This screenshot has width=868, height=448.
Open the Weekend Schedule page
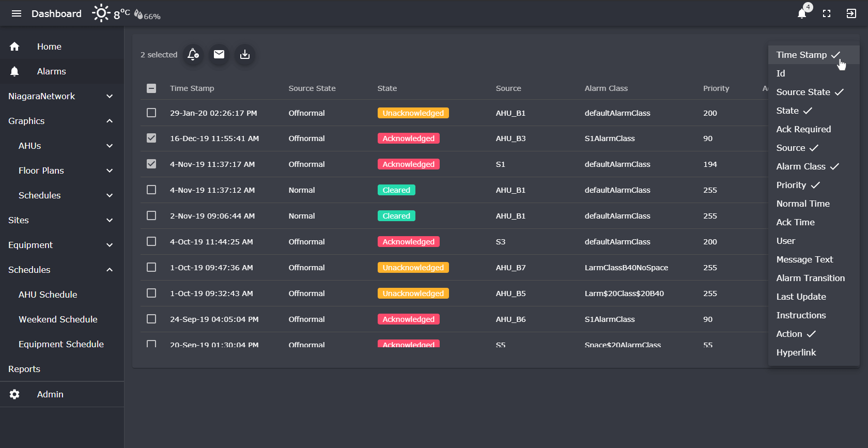coord(58,319)
